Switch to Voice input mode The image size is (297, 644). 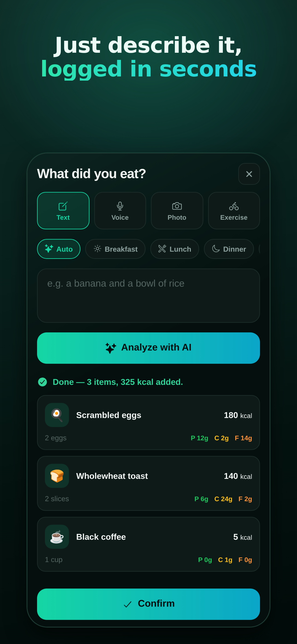120,211
